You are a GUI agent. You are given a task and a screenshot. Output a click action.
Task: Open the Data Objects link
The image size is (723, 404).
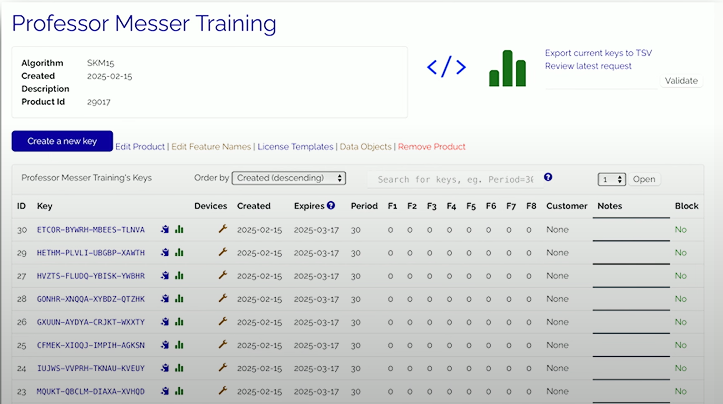(366, 147)
